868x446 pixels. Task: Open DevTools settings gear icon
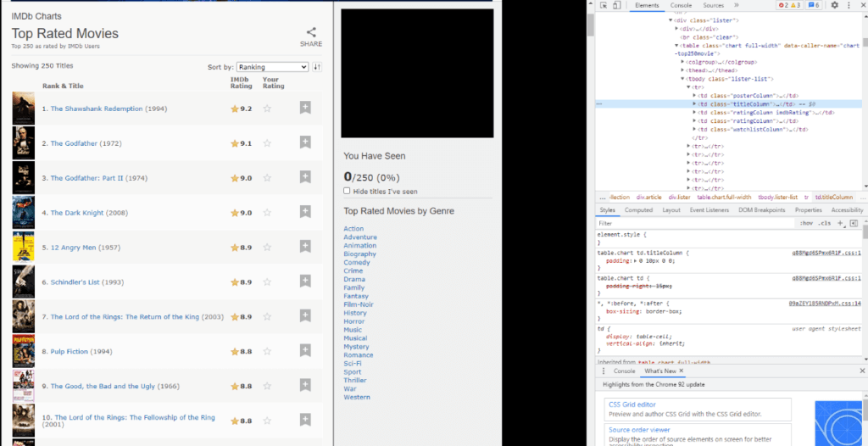pyautogui.click(x=834, y=5)
